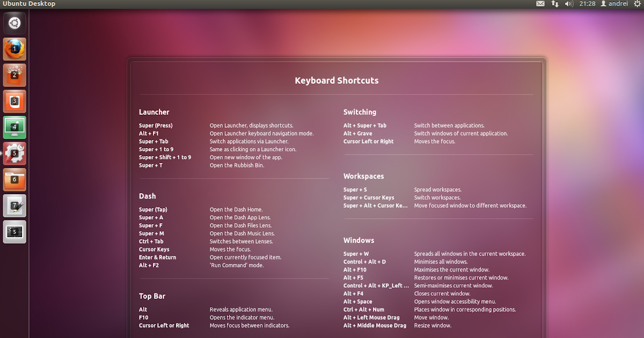Open the green displays app from the launcher
Image resolution: width=644 pixels, height=338 pixels.
point(14,127)
